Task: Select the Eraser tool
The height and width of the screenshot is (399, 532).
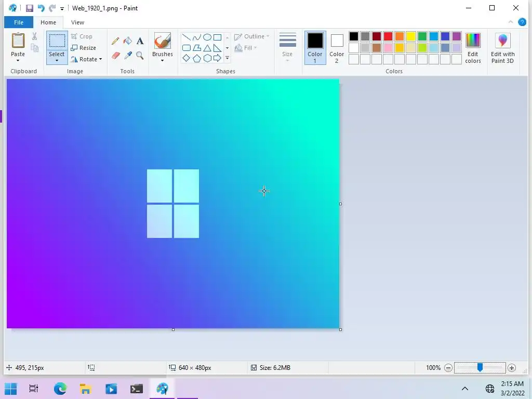Action: point(115,55)
